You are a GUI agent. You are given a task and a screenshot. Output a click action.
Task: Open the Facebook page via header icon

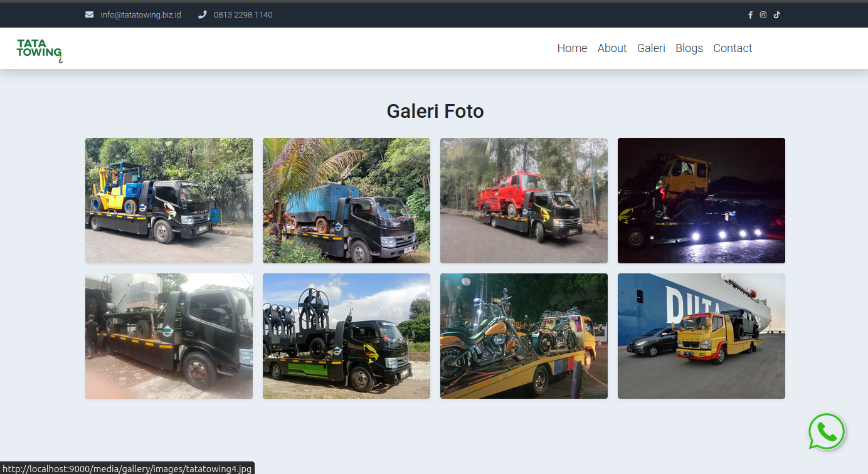(750, 14)
